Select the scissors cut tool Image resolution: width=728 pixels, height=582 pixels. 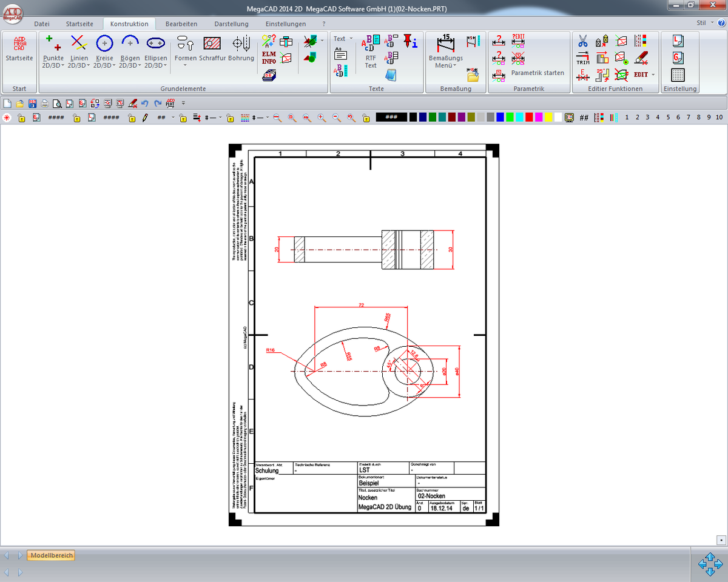click(x=582, y=41)
